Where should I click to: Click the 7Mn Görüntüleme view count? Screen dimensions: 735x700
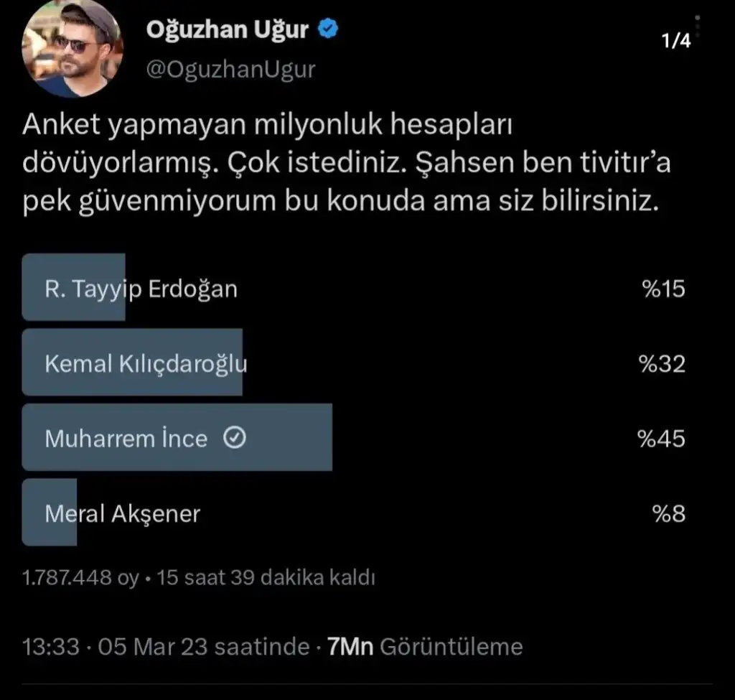(x=424, y=647)
